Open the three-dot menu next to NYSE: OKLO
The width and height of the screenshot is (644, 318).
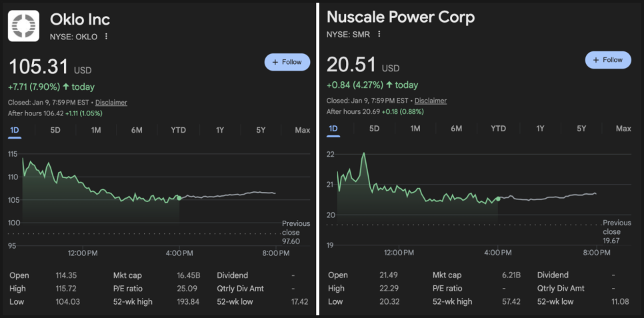106,37
